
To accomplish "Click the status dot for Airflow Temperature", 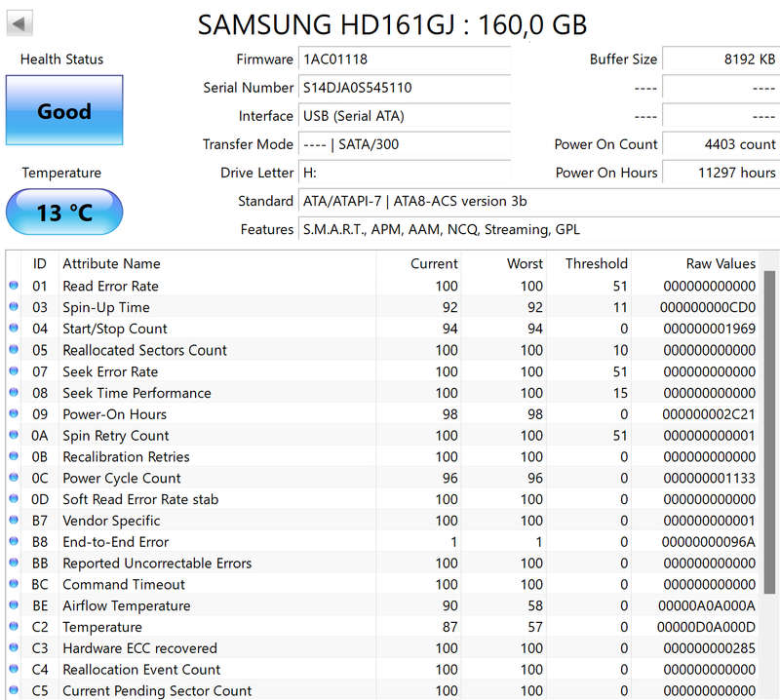I will pyautogui.click(x=14, y=605).
